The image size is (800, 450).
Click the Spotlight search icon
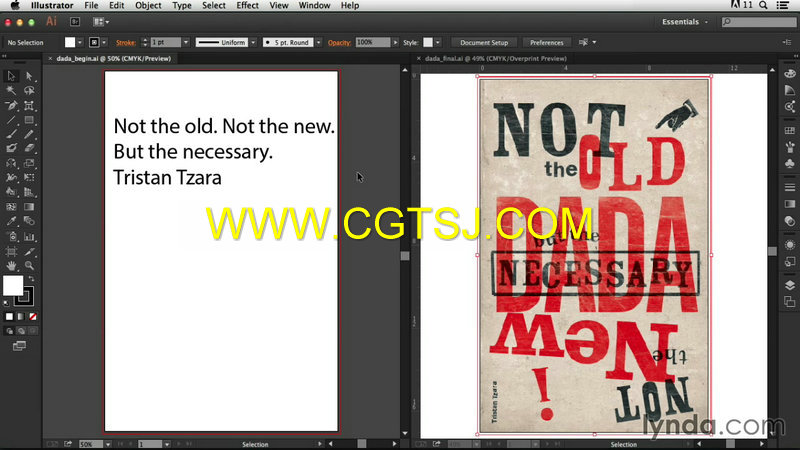763,5
